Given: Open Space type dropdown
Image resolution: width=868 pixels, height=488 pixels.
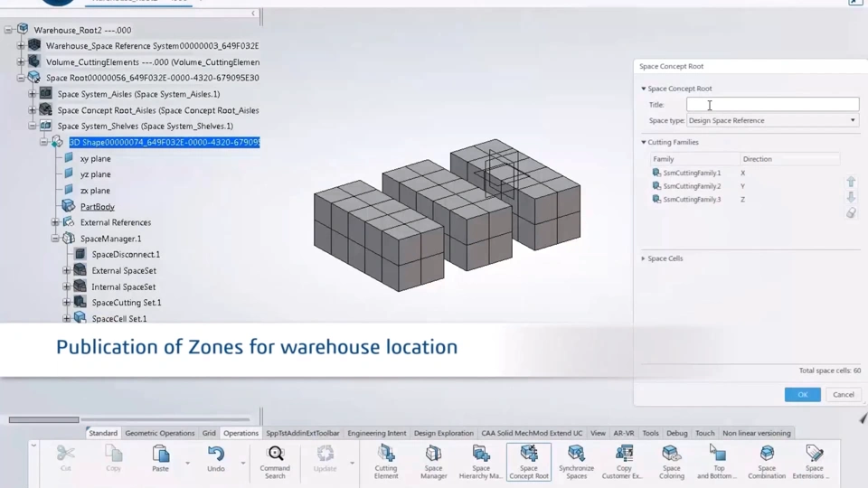Looking at the screenshot, I should pyautogui.click(x=853, y=120).
